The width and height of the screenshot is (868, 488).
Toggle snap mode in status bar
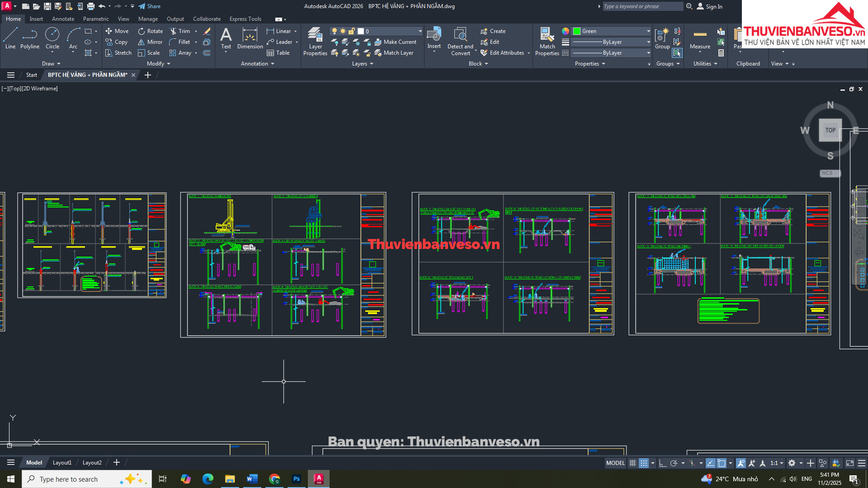(643, 463)
